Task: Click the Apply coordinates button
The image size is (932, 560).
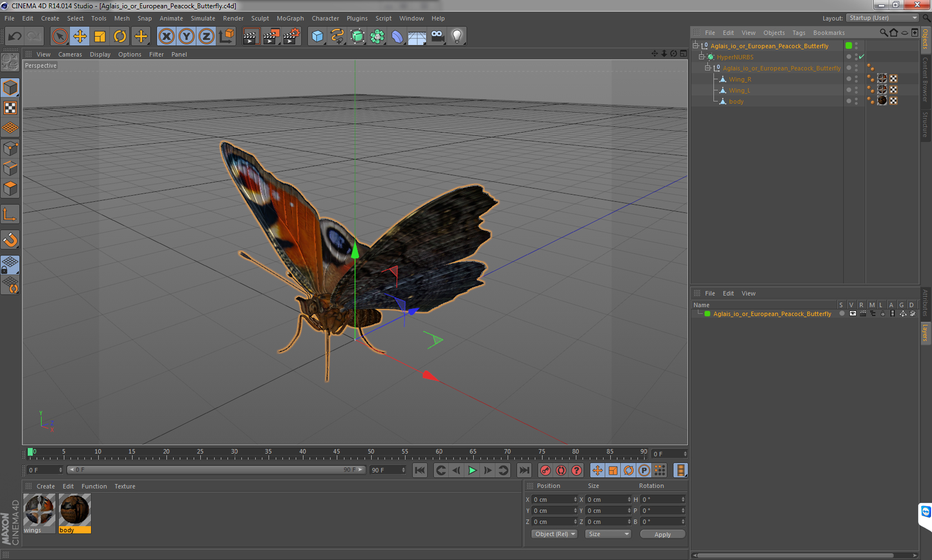Action: [x=662, y=534]
